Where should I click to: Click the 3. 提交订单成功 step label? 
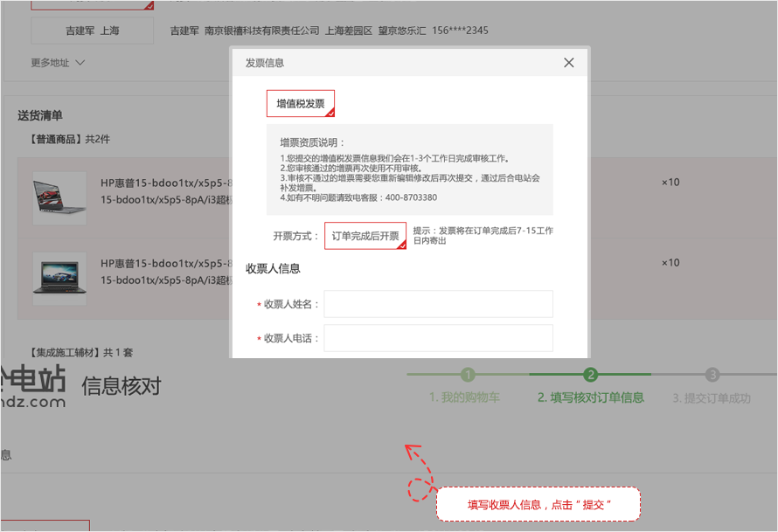tap(712, 397)
